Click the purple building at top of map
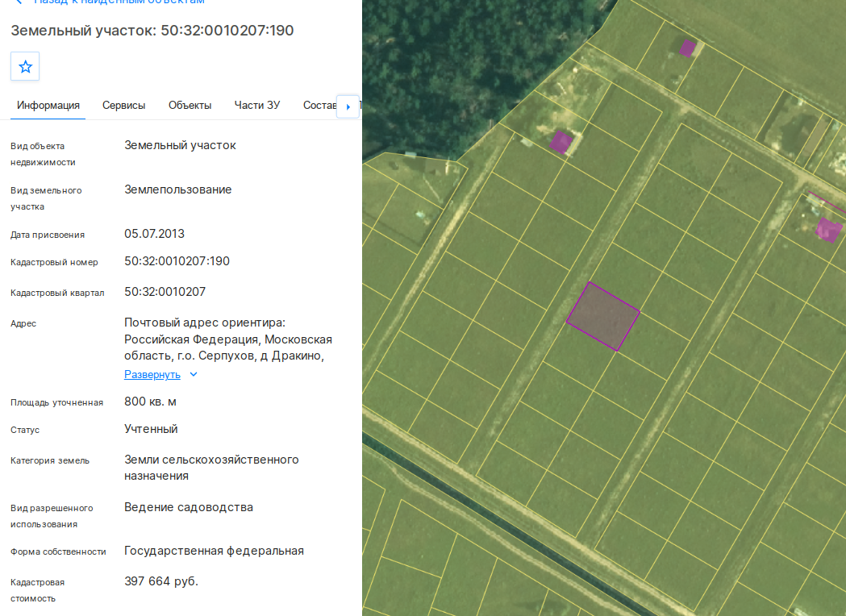 pos(687,48)
